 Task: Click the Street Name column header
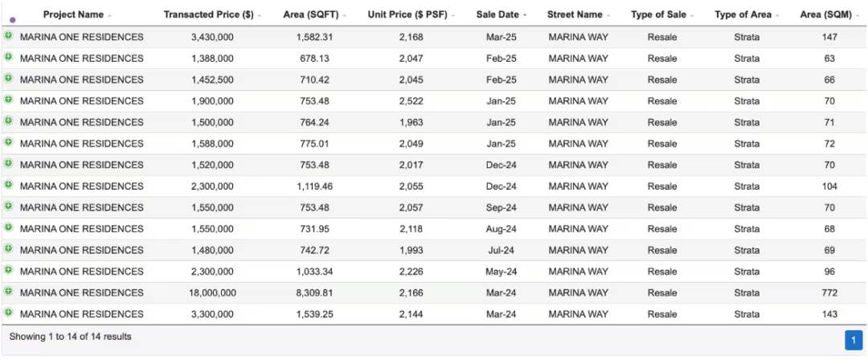point(575,14)
